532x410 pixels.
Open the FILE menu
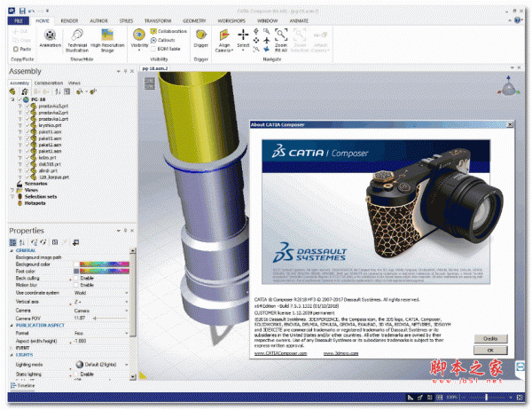click(x=19, y=20)
